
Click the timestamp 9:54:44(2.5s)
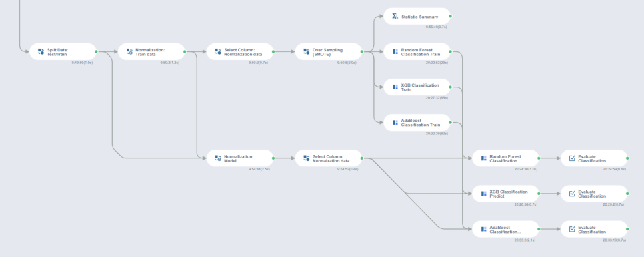[x=259, y=169]
